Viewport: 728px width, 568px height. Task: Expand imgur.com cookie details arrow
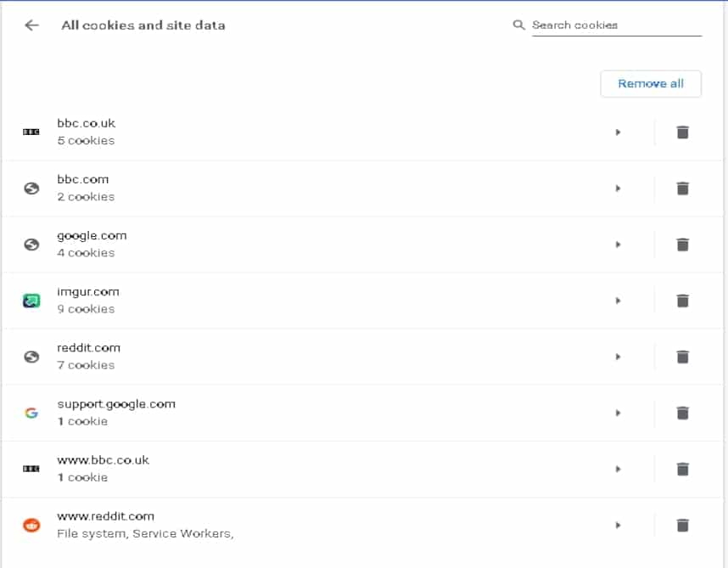coord(618,301)
